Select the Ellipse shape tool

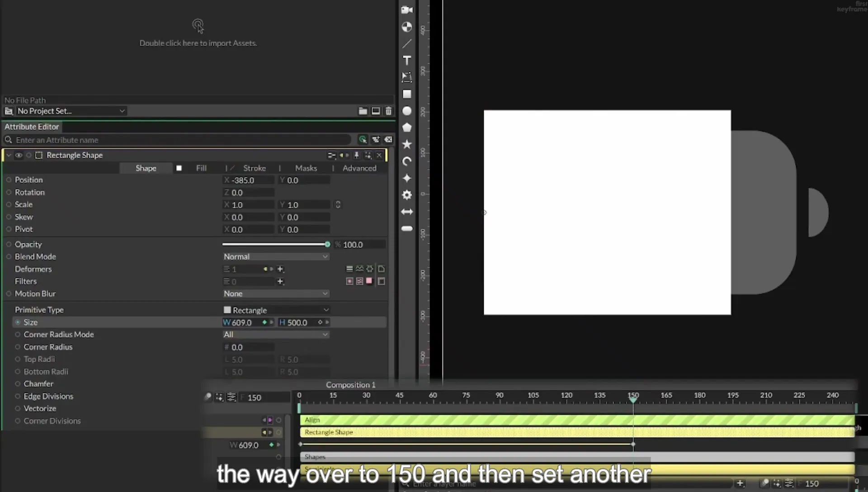click(x=407, y=111)
